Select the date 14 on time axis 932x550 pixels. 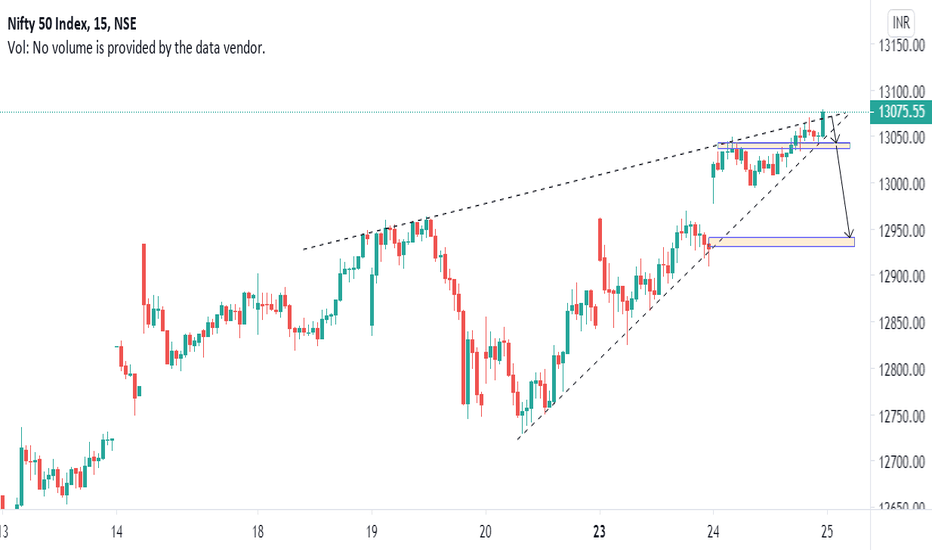coord(116,531)
